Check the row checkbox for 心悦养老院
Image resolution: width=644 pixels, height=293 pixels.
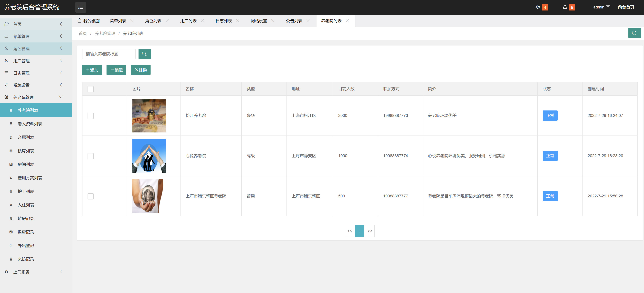[x=90, y=156]
